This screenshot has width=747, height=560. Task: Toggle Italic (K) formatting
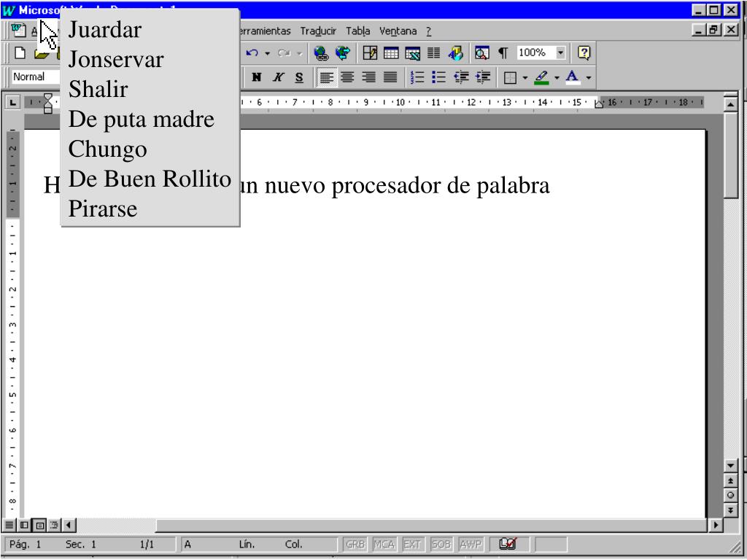pos(278,77)
